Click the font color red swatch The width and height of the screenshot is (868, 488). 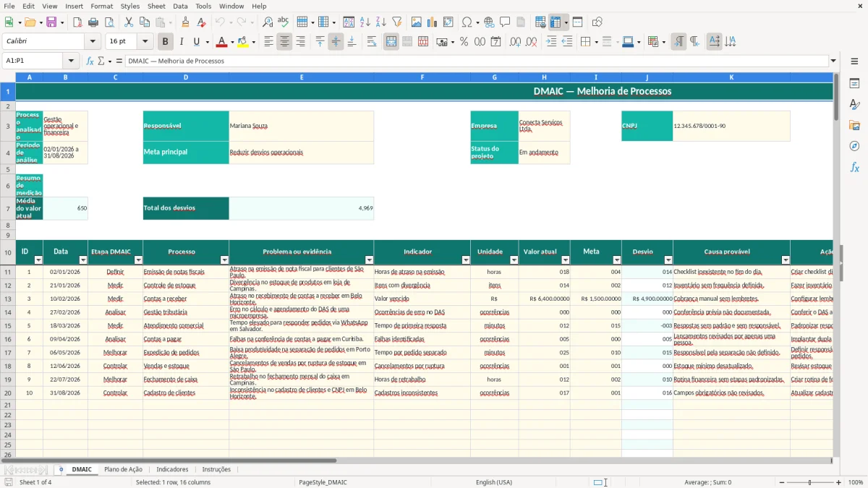(x=221, y=42)
